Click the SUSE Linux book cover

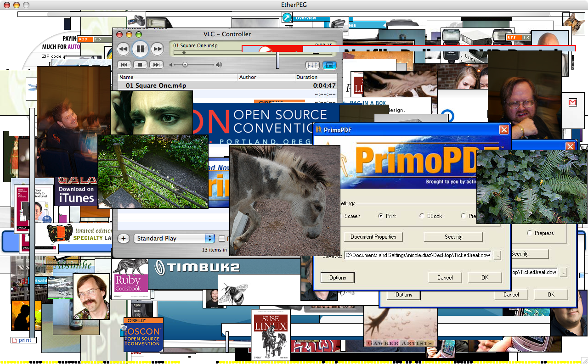click(x=271, y=334)
